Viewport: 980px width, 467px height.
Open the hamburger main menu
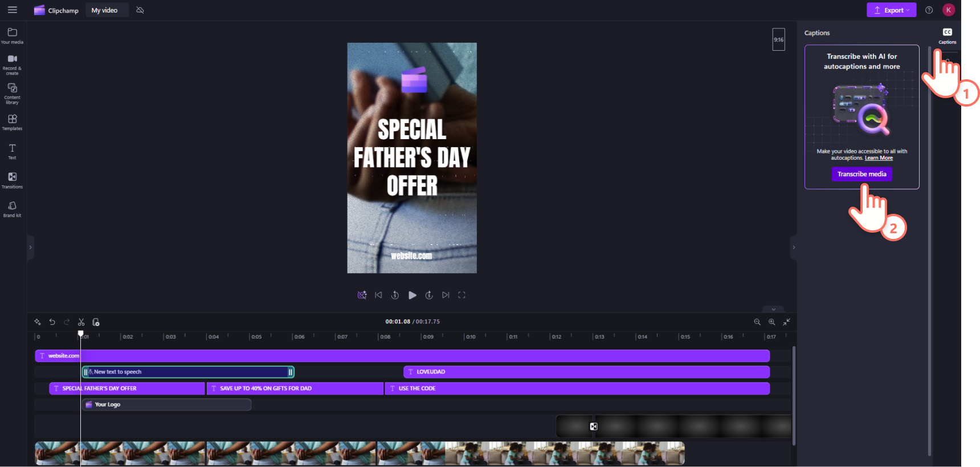[12, 10]
